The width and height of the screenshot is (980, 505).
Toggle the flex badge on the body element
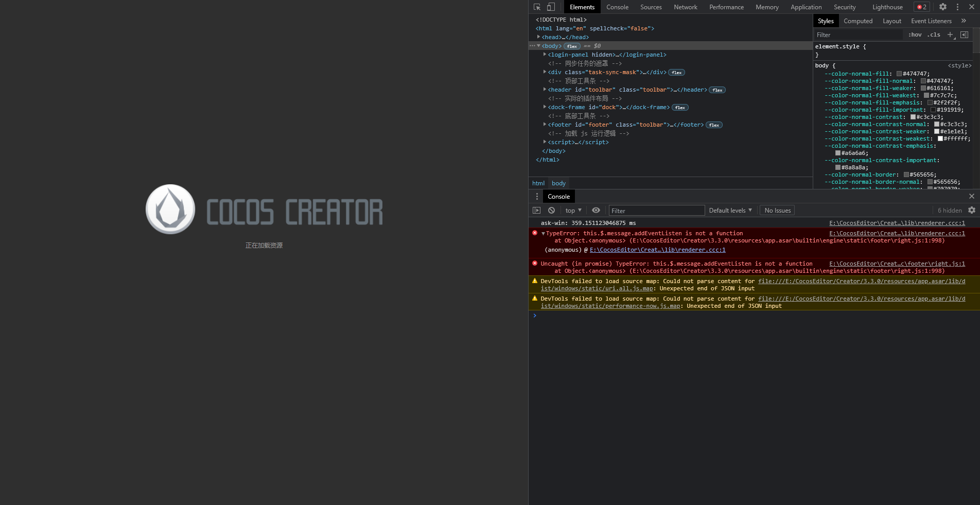pos(572,46)
